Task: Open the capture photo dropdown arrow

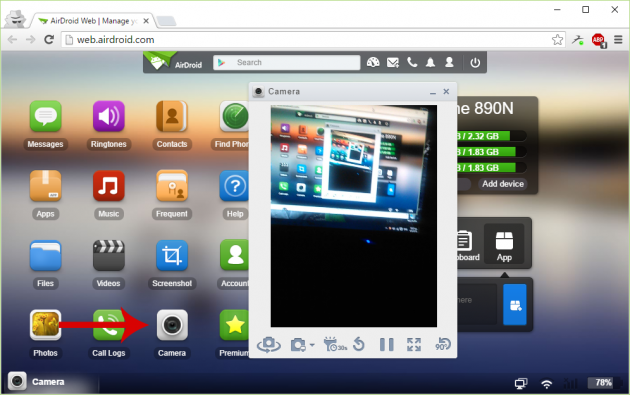Action: 312,345
